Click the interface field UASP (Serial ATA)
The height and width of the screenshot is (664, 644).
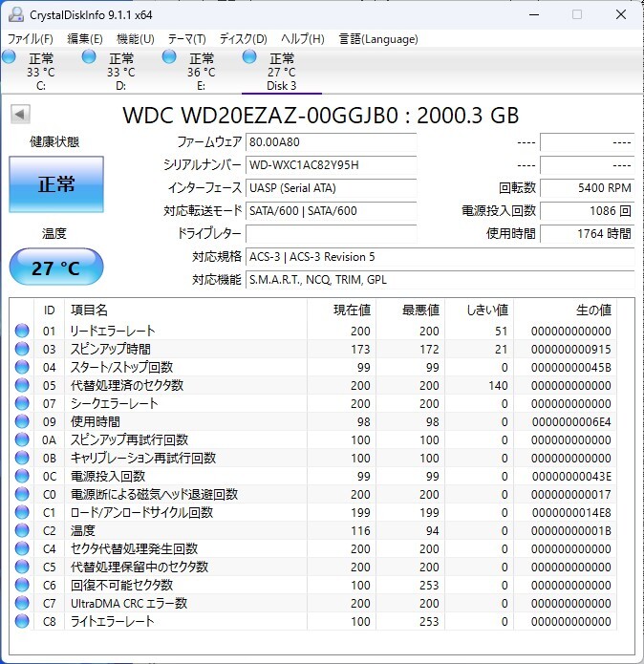pos(332,187)
